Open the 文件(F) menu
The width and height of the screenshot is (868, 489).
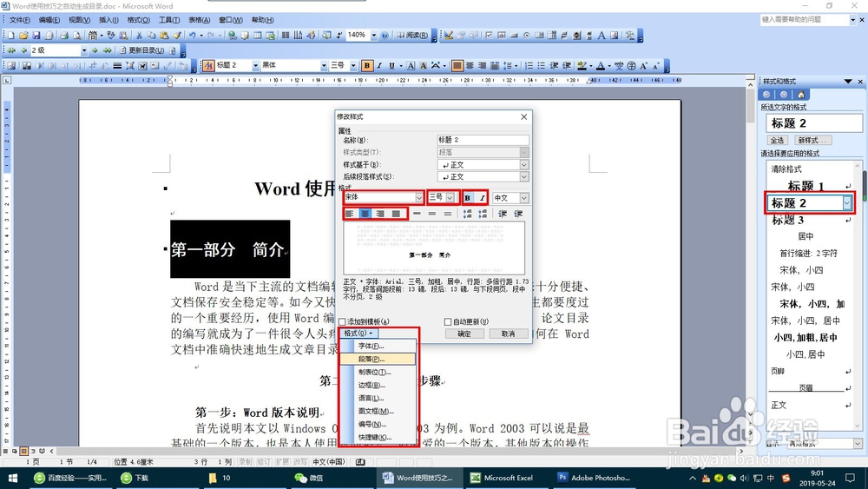[19, 20]
